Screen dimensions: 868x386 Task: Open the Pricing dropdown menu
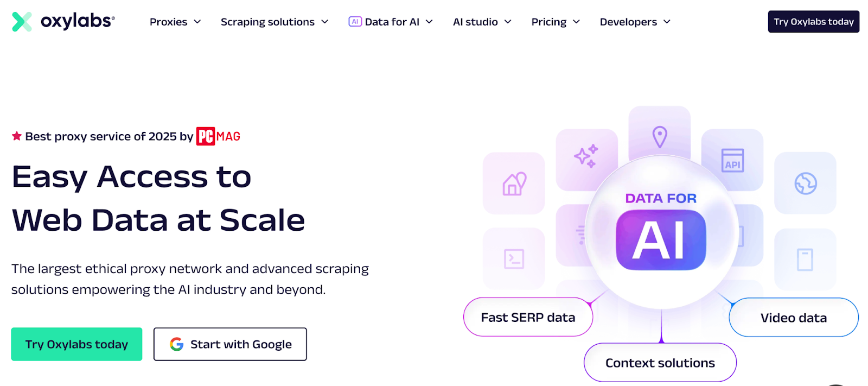click(x=556, y=22)
